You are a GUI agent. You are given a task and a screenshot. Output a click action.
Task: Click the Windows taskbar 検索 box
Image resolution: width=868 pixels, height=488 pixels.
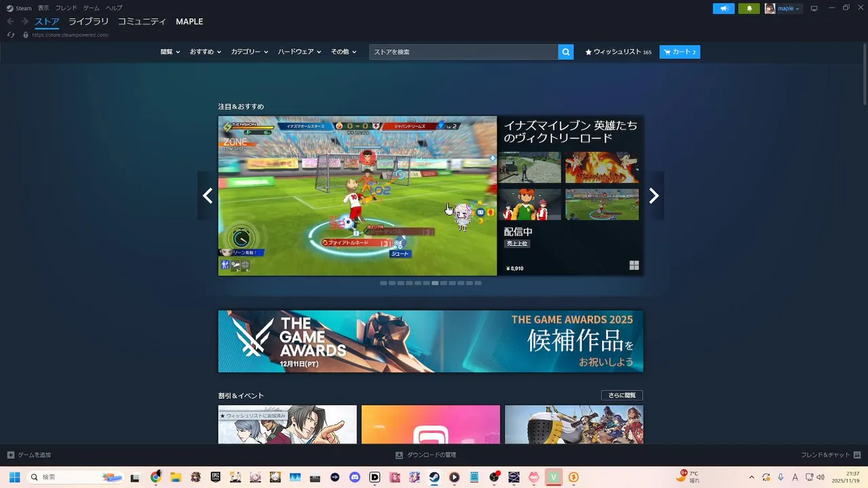[76, 477]
